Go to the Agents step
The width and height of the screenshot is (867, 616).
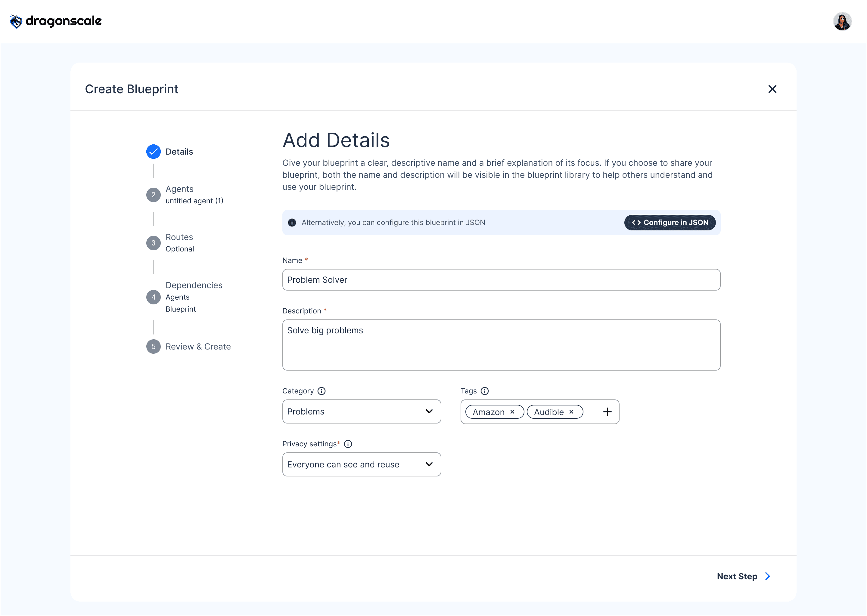click(x=179, y=189)
